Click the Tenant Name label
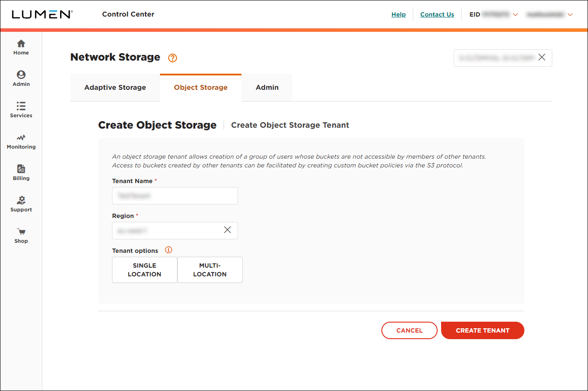 pyautogui.click(x=132, y=181)
